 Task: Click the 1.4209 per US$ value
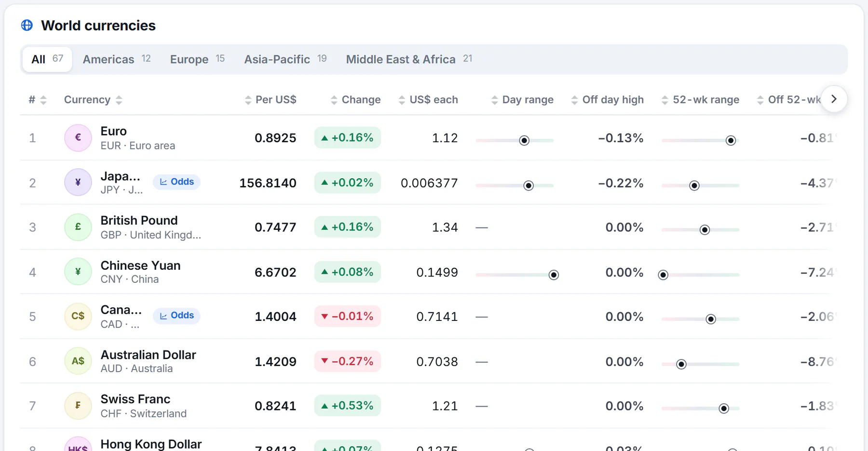coord(275,361)
